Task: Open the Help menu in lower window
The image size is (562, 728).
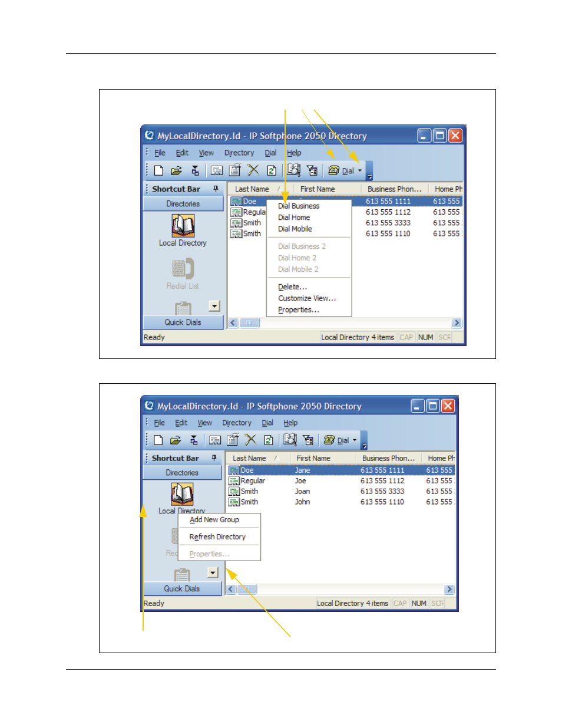Action: [x=290, y=423]
